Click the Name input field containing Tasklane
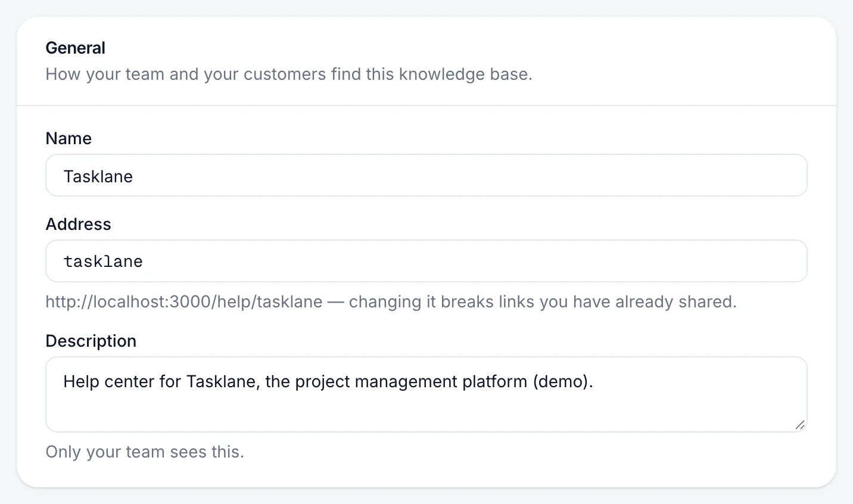 pos(426,175)
